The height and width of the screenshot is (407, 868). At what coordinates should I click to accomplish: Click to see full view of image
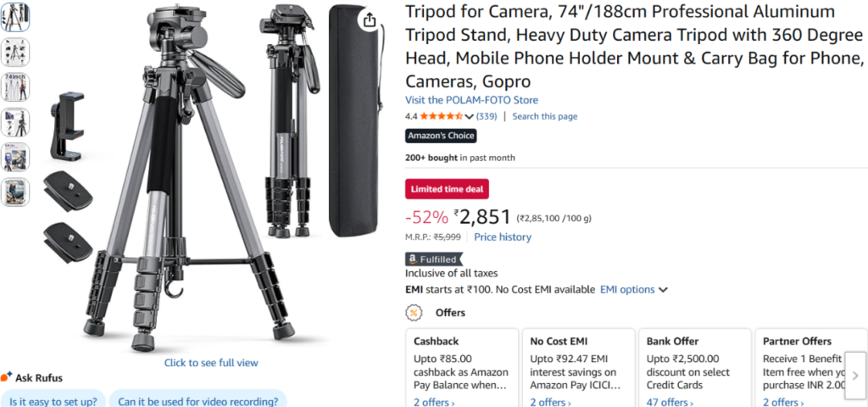[211, 363]
